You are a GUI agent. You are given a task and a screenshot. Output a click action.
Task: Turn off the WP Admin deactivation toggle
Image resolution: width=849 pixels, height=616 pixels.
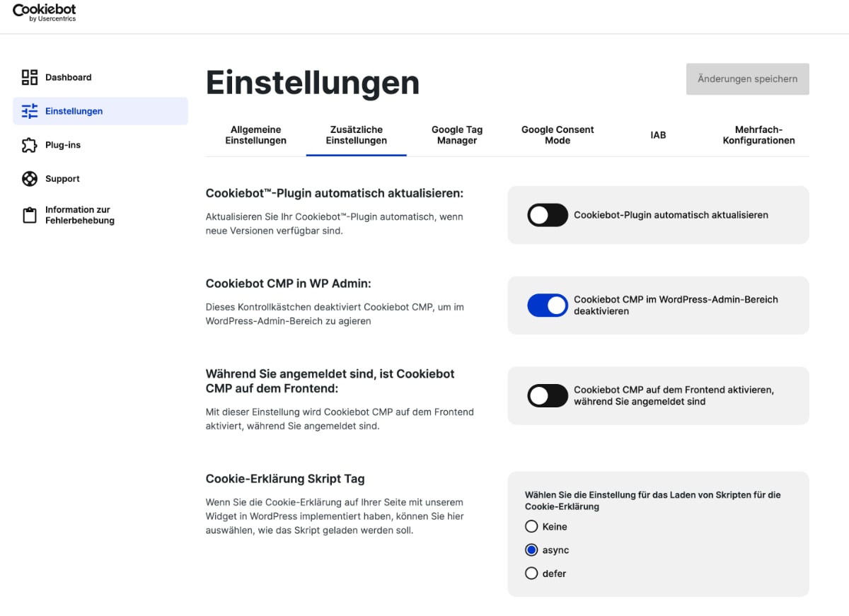pos(548,306)
